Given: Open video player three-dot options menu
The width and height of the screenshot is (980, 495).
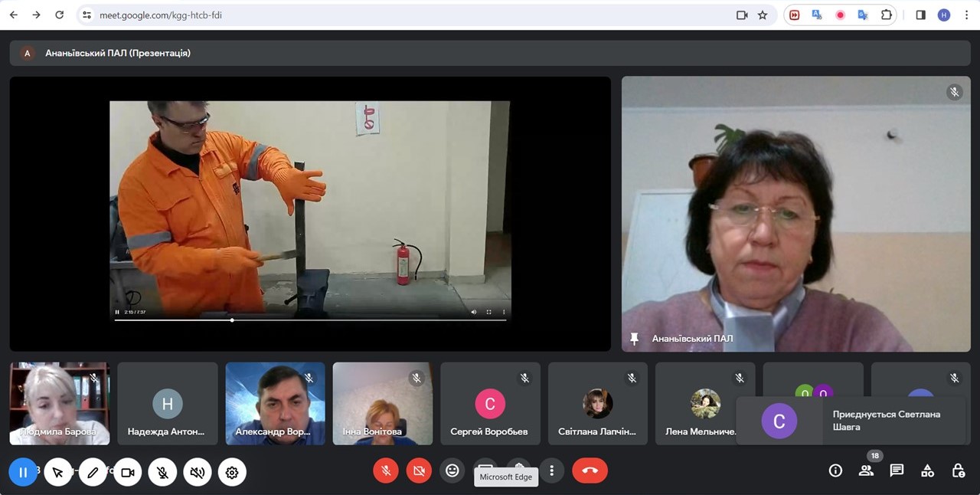Looking at the screenshot, I should coord(504,312).
